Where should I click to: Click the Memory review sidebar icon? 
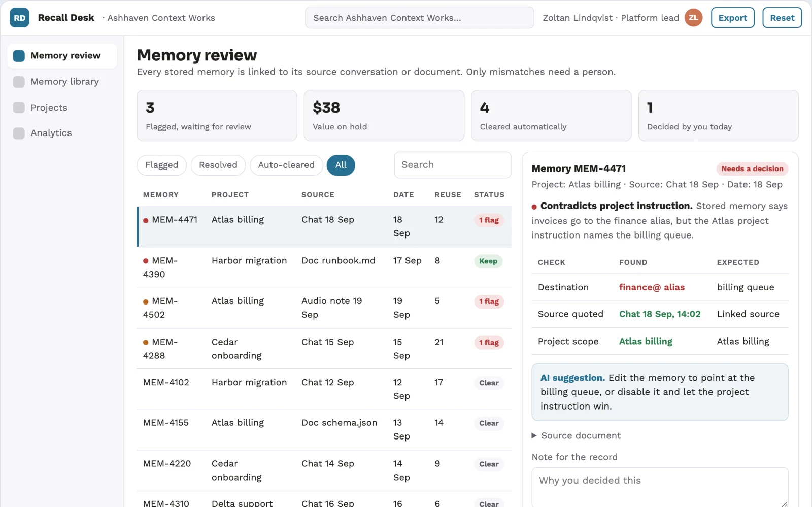19,56
